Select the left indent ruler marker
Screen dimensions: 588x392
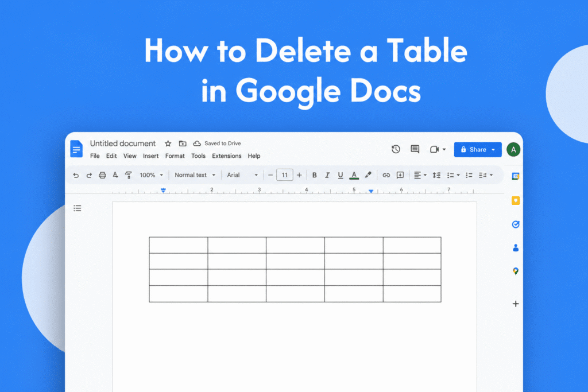[163, 191]
